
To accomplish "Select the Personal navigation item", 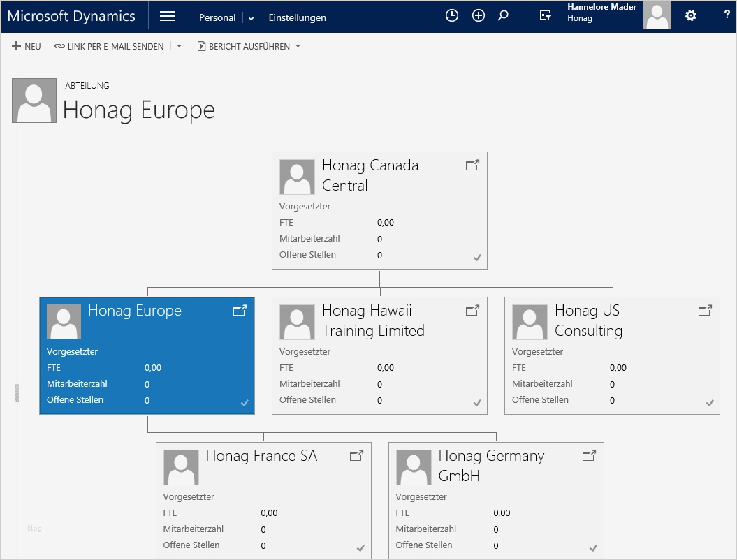I will pos(217,18).
